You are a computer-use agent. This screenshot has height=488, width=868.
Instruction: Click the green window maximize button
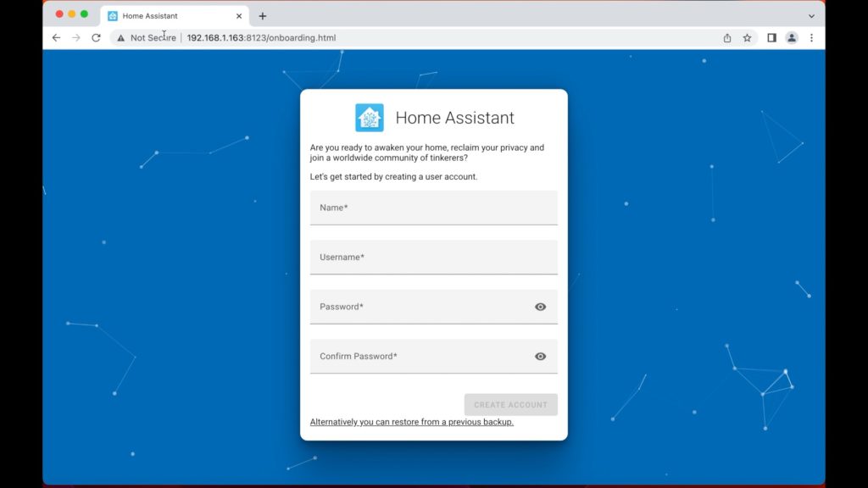point(84,14)
